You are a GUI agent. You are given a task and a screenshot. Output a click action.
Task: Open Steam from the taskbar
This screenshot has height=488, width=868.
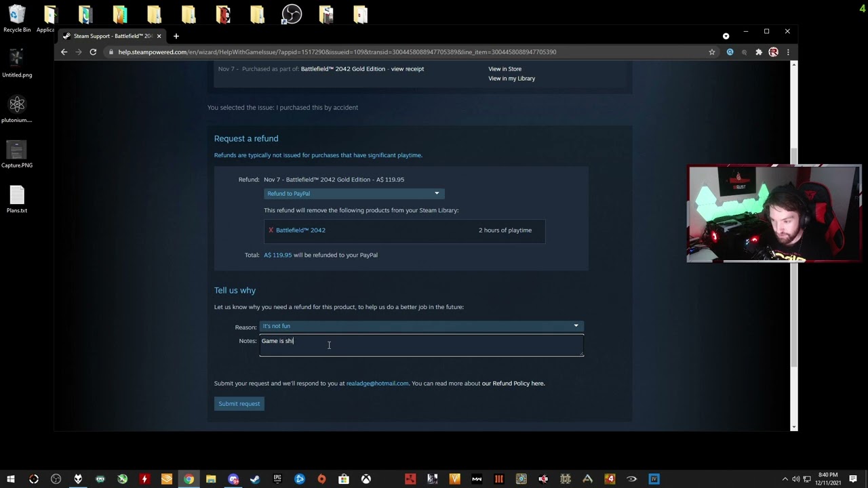tap(255, 479)
